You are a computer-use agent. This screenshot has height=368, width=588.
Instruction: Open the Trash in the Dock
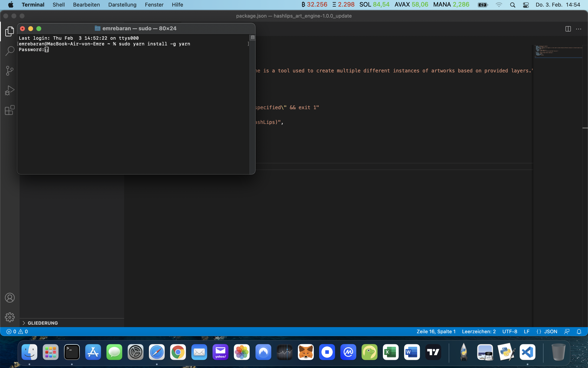(558, 352)
